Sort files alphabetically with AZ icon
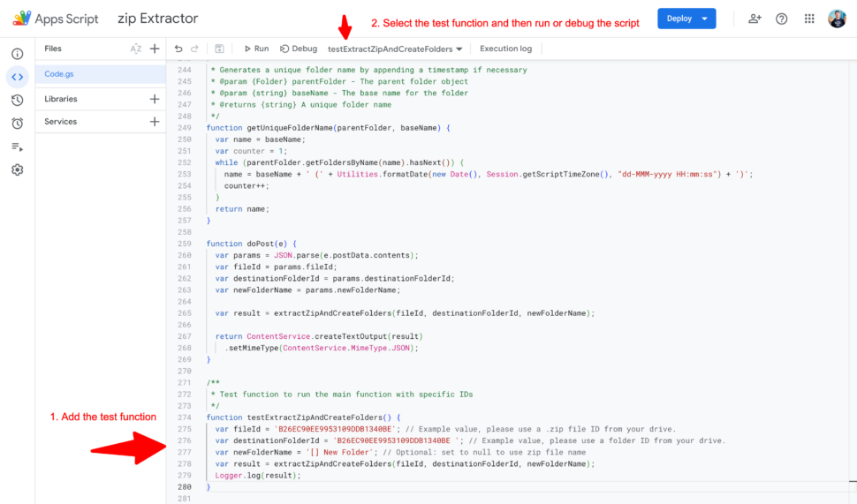 point(135,49)
